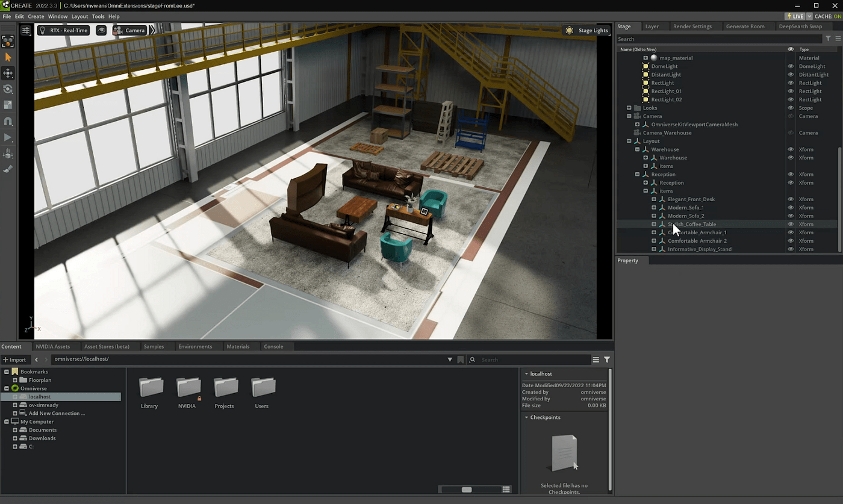The width and height of the screenshot is (843, 504).
Task: Expand the Stylish_Coffee_Table node
Action: (654, 224)
